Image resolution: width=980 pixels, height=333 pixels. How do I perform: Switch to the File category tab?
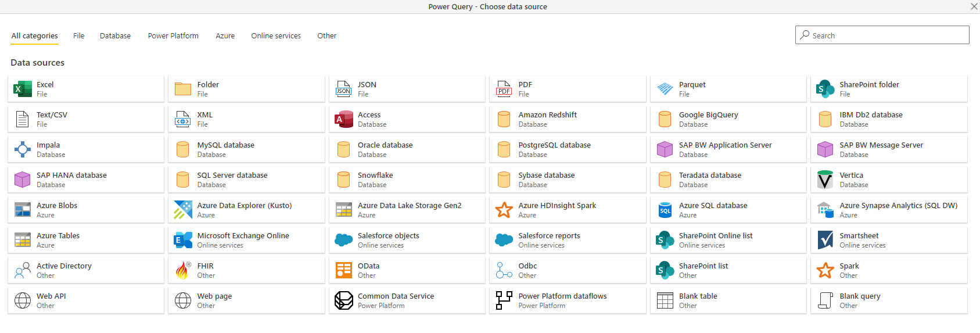pyautogui.click(x=79, y=36)
